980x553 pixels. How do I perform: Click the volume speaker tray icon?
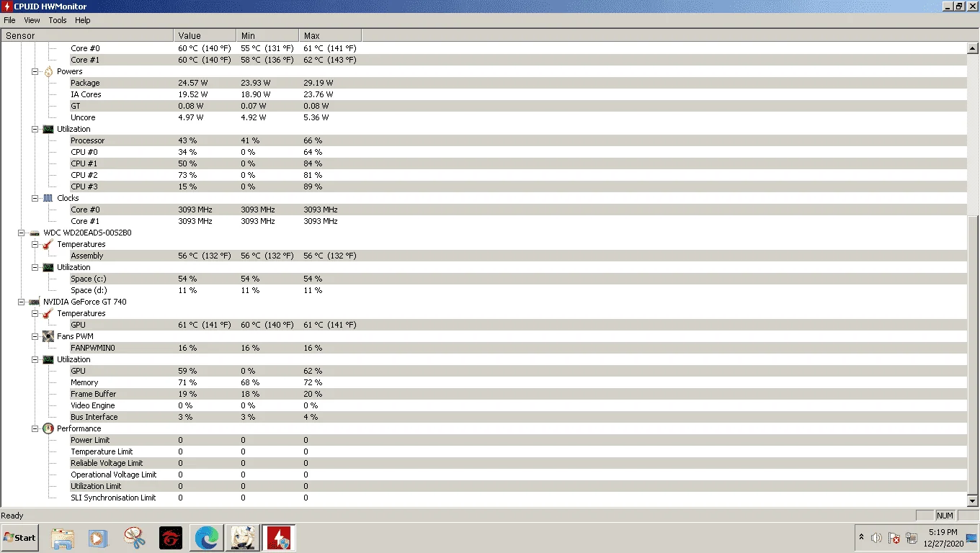pyautogui.click(x=877, y=538)
